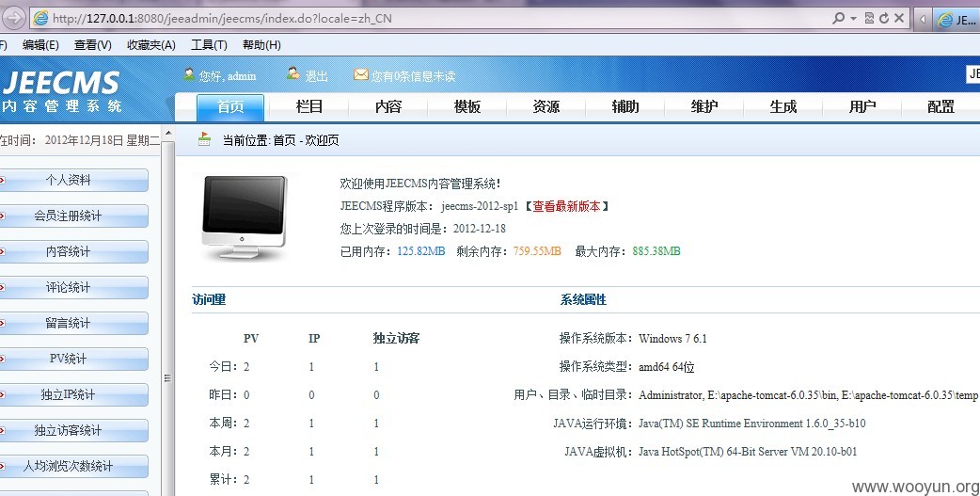Screen dimensions: 980x496
Task: Click the 系统属性 section heading
Action: (583, 299)
